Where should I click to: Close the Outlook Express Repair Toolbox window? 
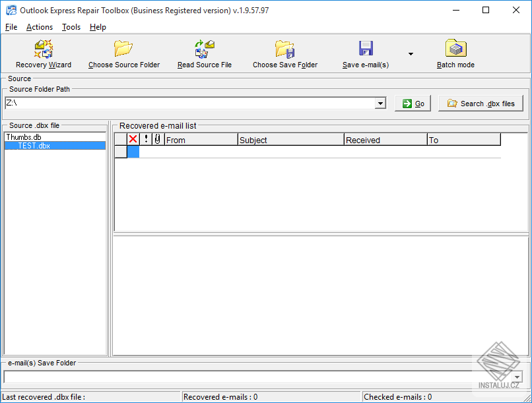pyautogui.click(x=515, y=10)
